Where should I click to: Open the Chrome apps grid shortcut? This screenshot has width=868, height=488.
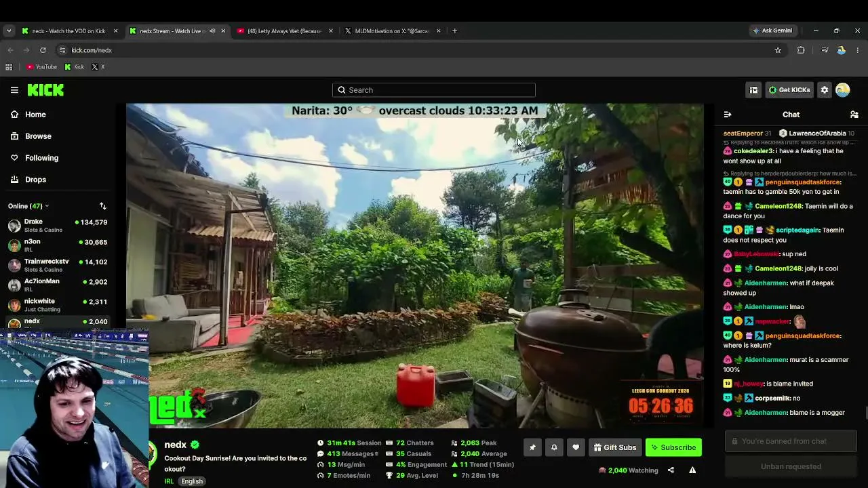pyautogui.click(x=9, y=67)
